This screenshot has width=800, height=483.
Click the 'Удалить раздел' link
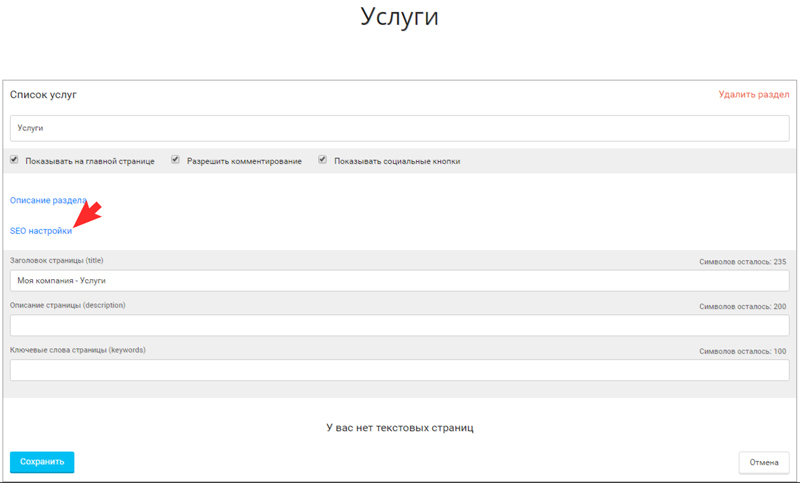754,94
